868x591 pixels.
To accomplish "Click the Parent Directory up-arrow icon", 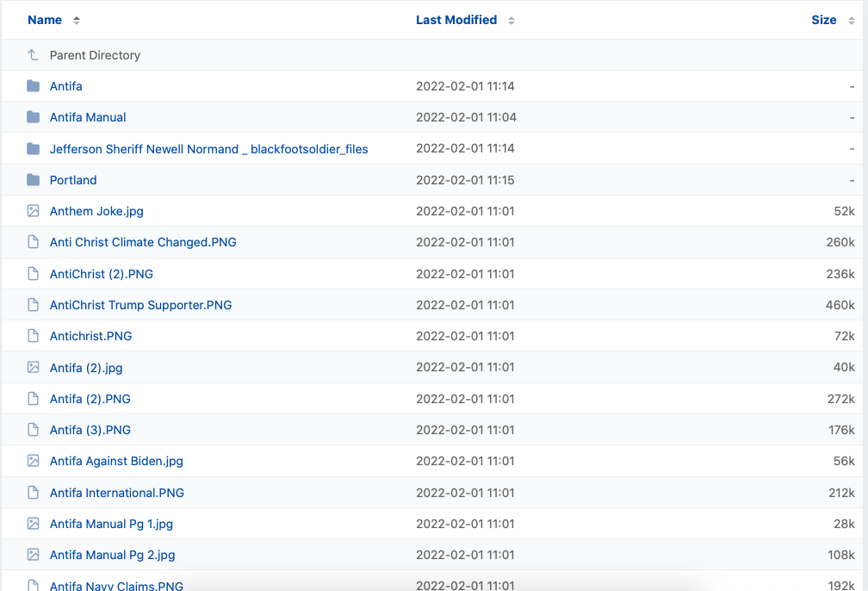I will 34,55.
